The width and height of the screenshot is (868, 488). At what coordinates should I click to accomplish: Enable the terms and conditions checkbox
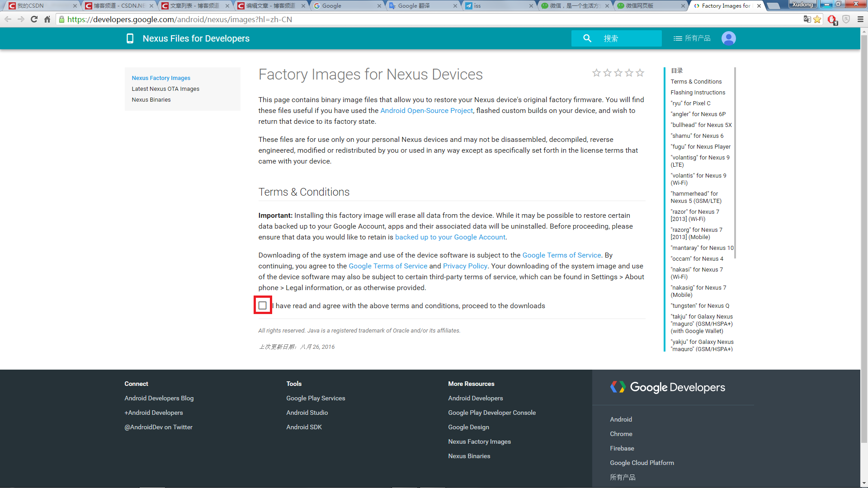pos(262,305)
